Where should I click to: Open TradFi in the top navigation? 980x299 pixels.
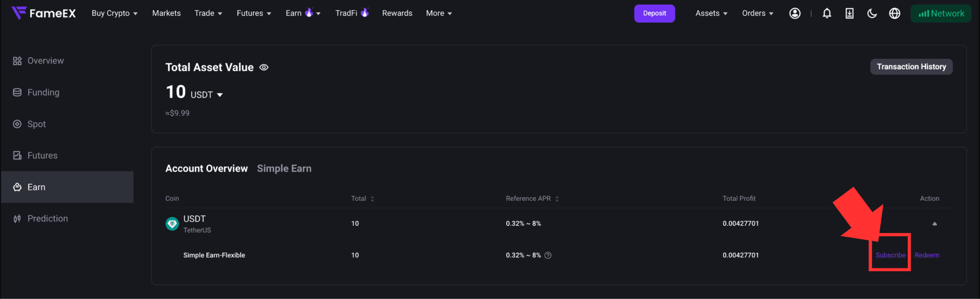tap(352, 13)
